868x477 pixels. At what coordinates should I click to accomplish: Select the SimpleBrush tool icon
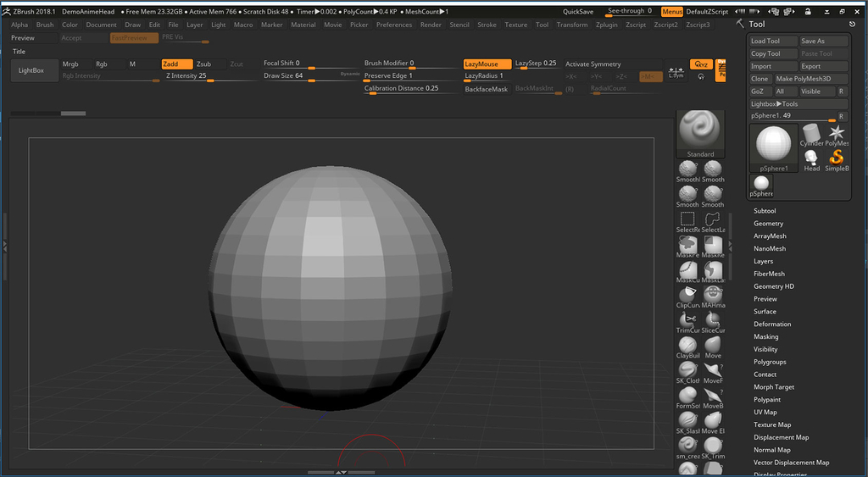[x=837, y=158]
